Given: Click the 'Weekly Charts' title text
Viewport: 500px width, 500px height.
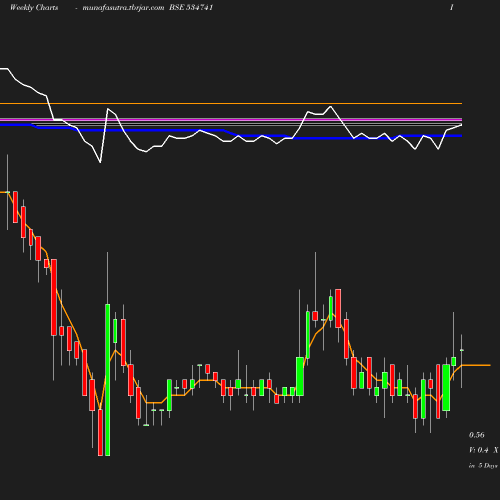Looking at the screenshot, I should (x=34, y=8).
